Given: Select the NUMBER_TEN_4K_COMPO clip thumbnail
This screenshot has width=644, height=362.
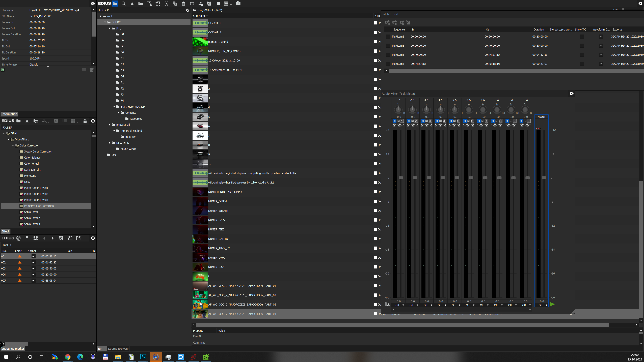Looking at the screenshot, I should (x=200, y=51).
